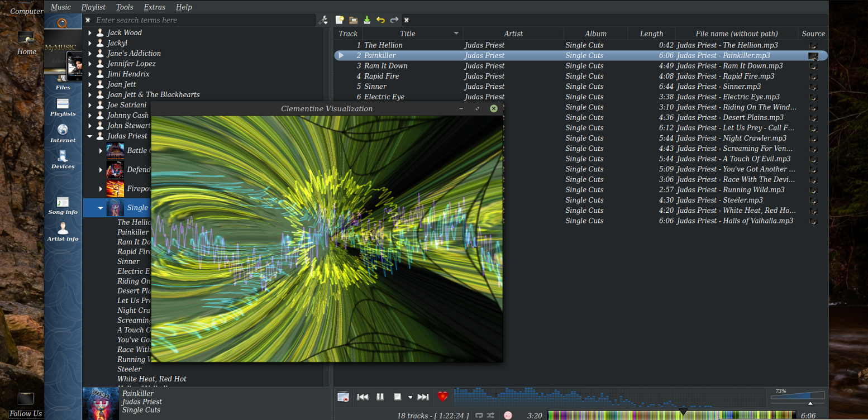The image size is (868, 420).
Task: Select Halls of Valhalla.mp3 file name
Action: pos(735,221)
